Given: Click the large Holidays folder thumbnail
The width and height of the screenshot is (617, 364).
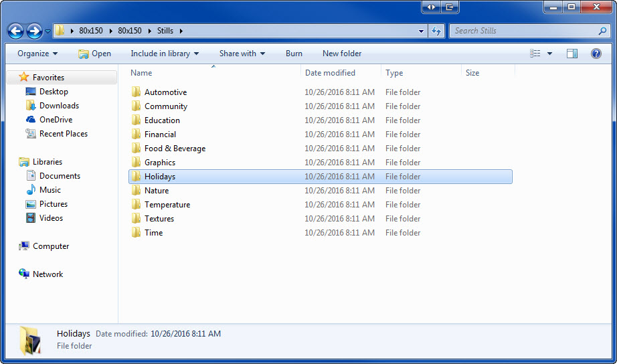Looking at the screenshot, I should (30, 341).
